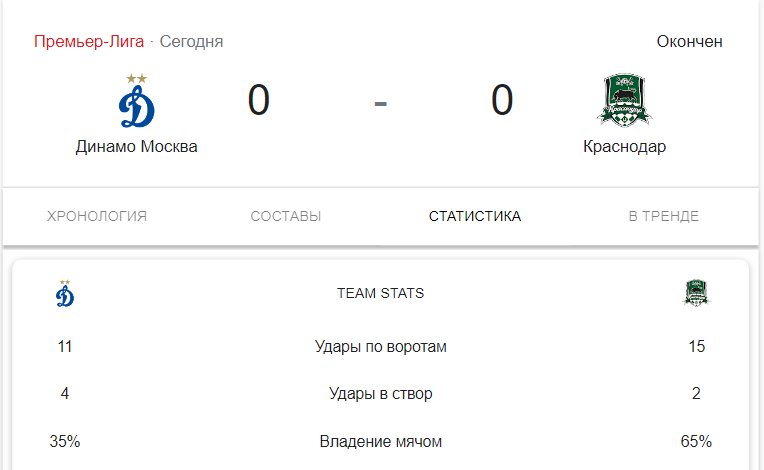Click Dynamo's score of 0
Image resolution: width=764 pixels, height=470 pixels.
coord(259,100)
